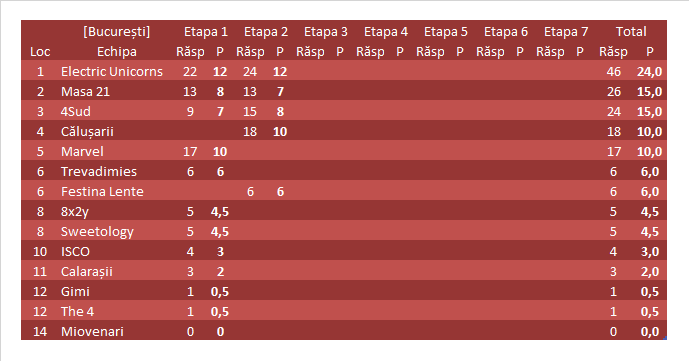
Task: Click the Total column header
Action: pos(631,32)
